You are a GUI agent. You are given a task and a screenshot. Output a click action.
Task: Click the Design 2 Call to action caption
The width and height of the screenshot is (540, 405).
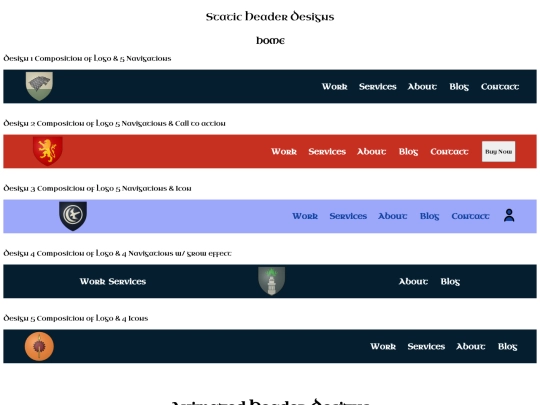pos(114,123)
